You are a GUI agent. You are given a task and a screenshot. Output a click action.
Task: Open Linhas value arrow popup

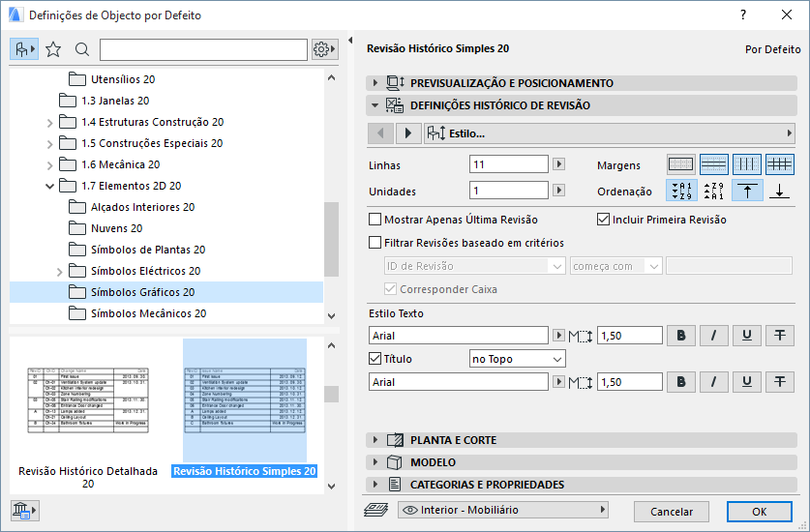click(x=558, y=164)
